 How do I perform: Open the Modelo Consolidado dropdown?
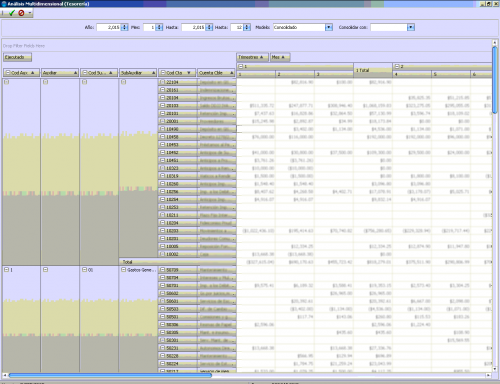click(329, 27)
